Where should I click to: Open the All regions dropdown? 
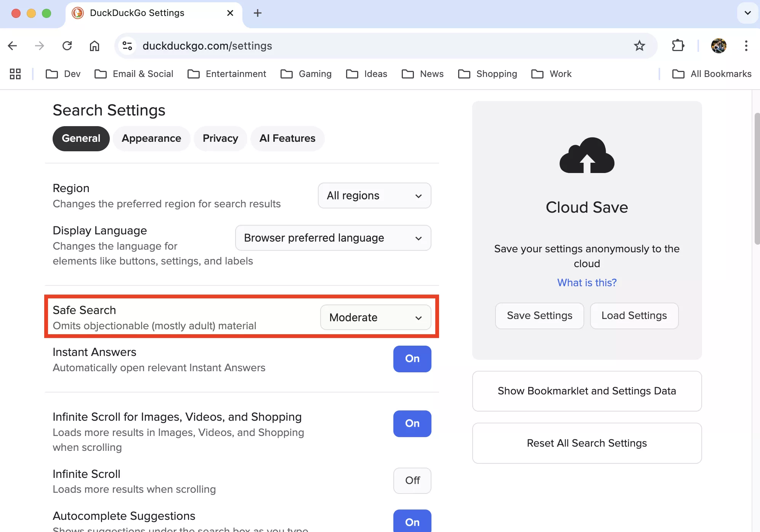click(374, 195)
